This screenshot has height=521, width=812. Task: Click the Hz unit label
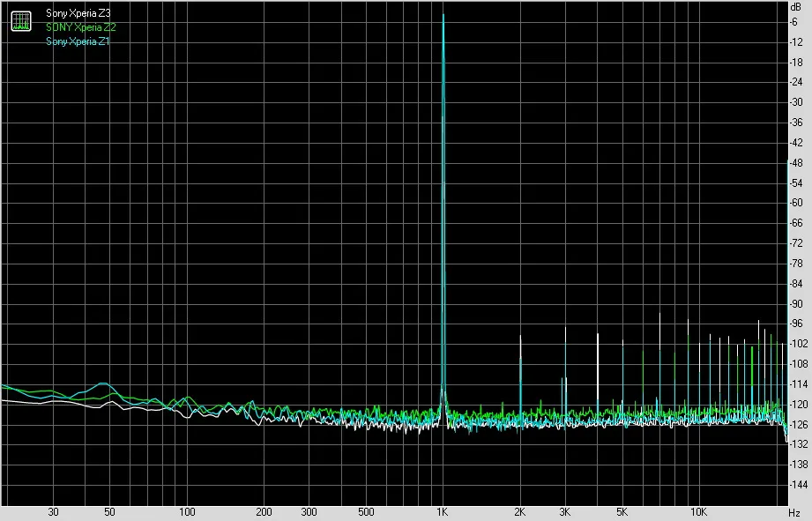[794, 513]
